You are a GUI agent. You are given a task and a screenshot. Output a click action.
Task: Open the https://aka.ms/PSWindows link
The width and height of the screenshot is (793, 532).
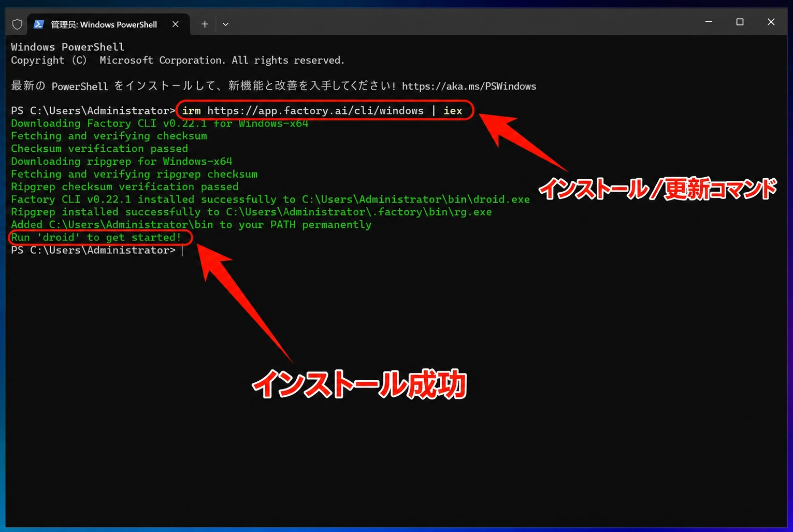[469, 86]
